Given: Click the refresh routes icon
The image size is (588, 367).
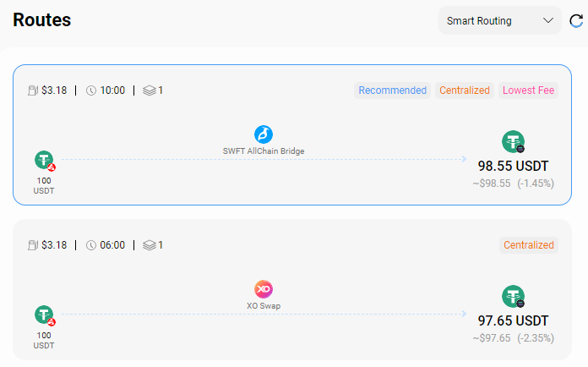Looking at the screenshot, I should pyautogui.click(x=576, y=20).
